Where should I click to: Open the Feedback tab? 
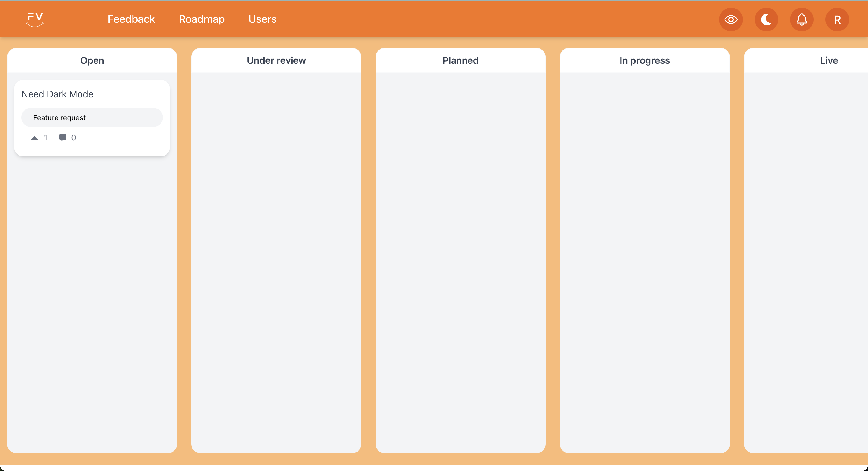click(131, 19)
